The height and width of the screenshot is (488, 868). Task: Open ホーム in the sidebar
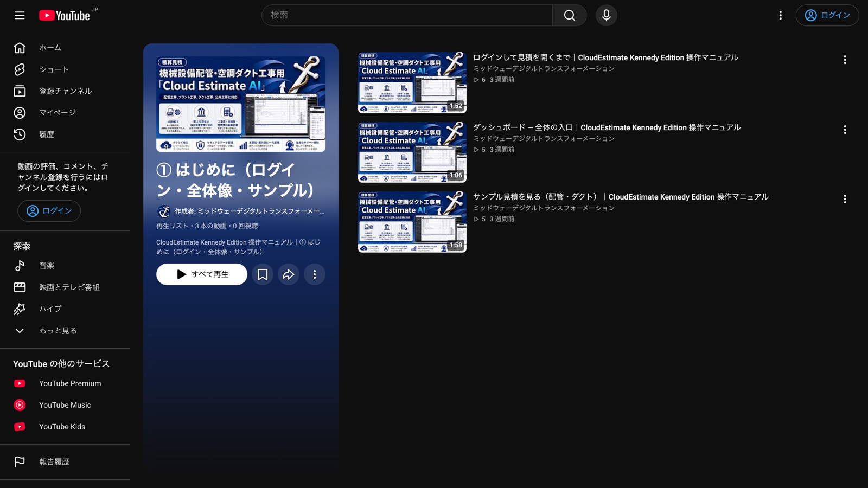(x=65, y=48)
